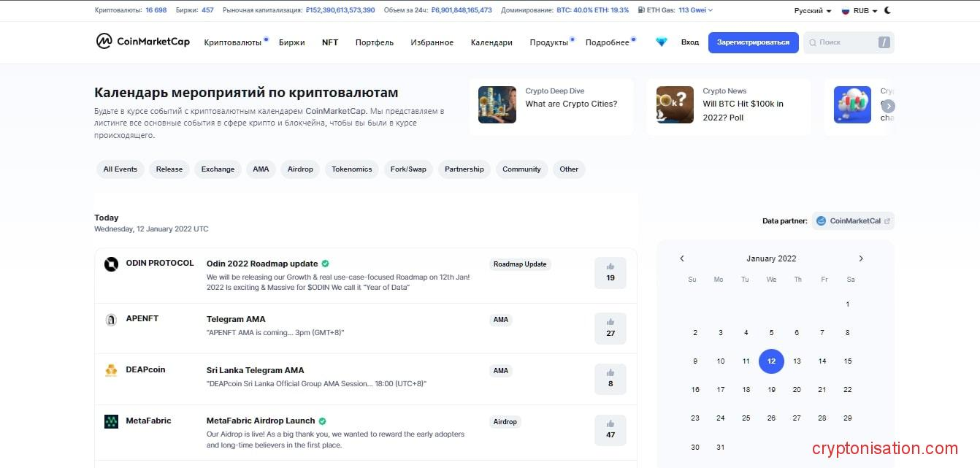Open the Календари menu item
Image resolution: width=980 pixels, height=468 pixels.
tap(491, 42)
